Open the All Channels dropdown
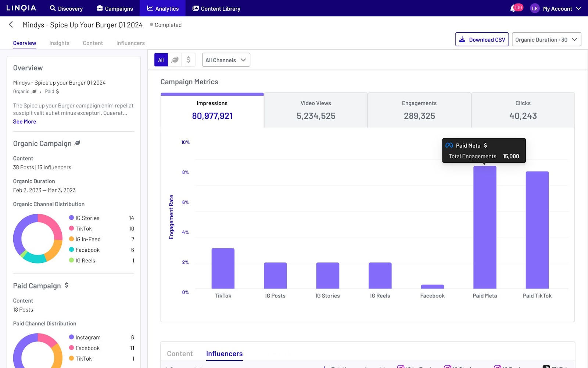This screenshot has width=588, height=368. coord(226,60)
